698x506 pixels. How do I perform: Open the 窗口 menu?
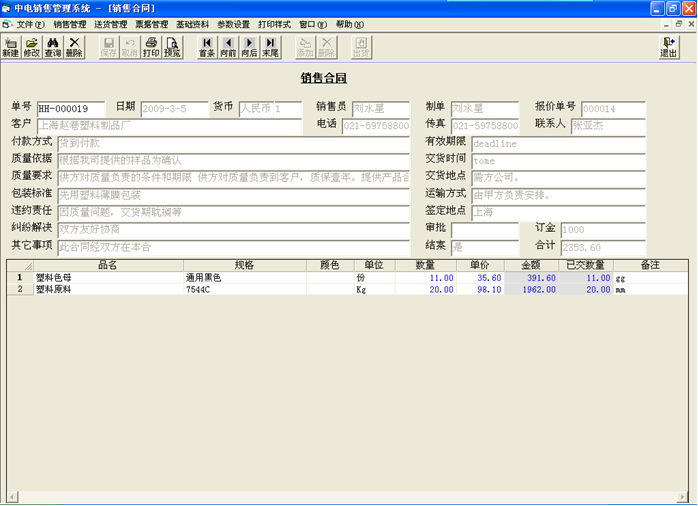click(x=313, y=24)
